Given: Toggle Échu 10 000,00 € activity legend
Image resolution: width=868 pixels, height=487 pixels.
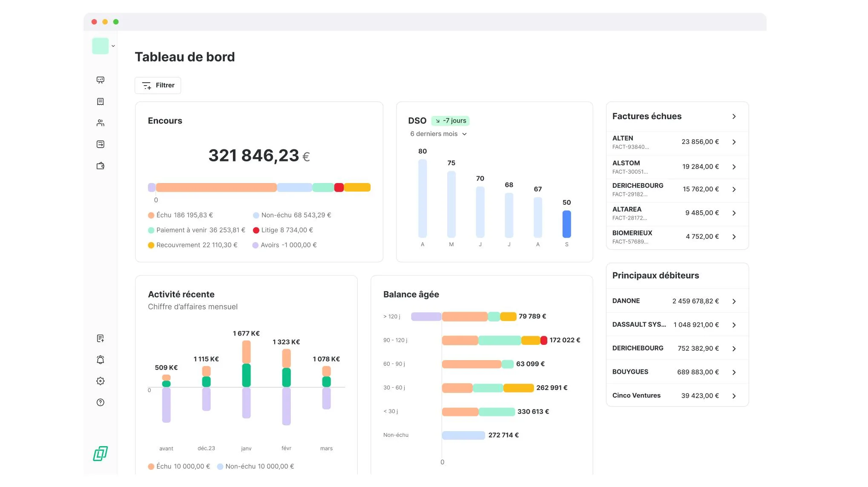Looking at the screenshot, I should click(179, 467).
